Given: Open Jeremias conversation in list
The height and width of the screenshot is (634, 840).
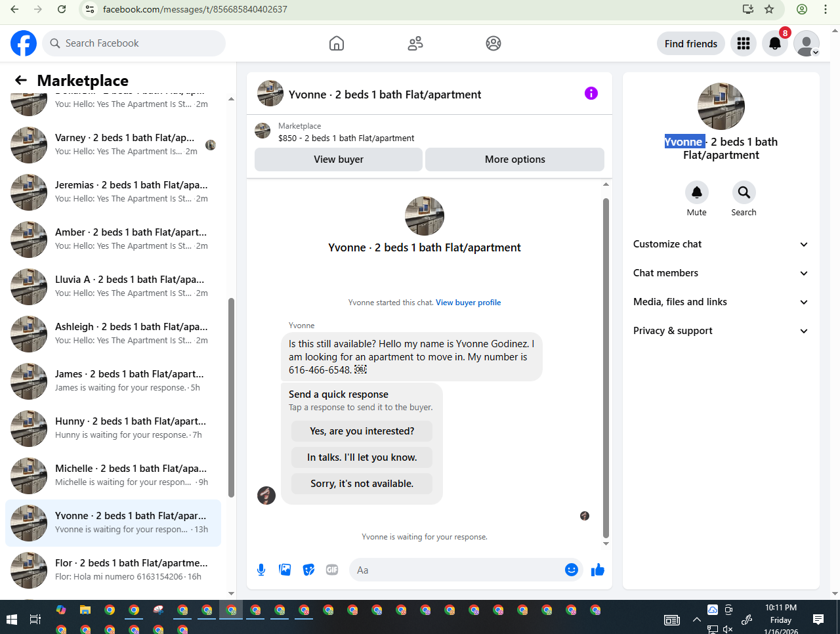Looking at the screenshot, I should pos(113,192).
